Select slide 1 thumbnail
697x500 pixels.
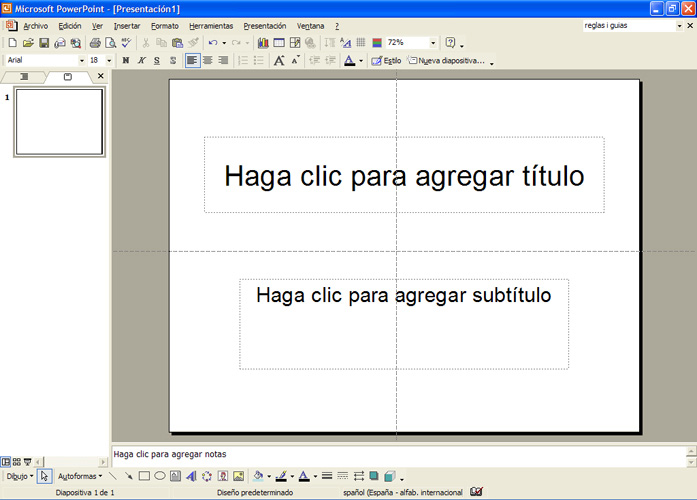pos(60,122)
